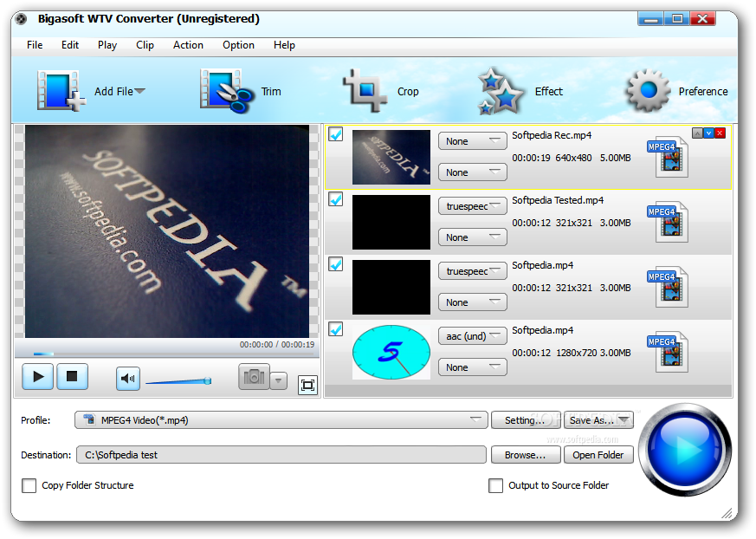Click the main video preview area

coord(167,231)
